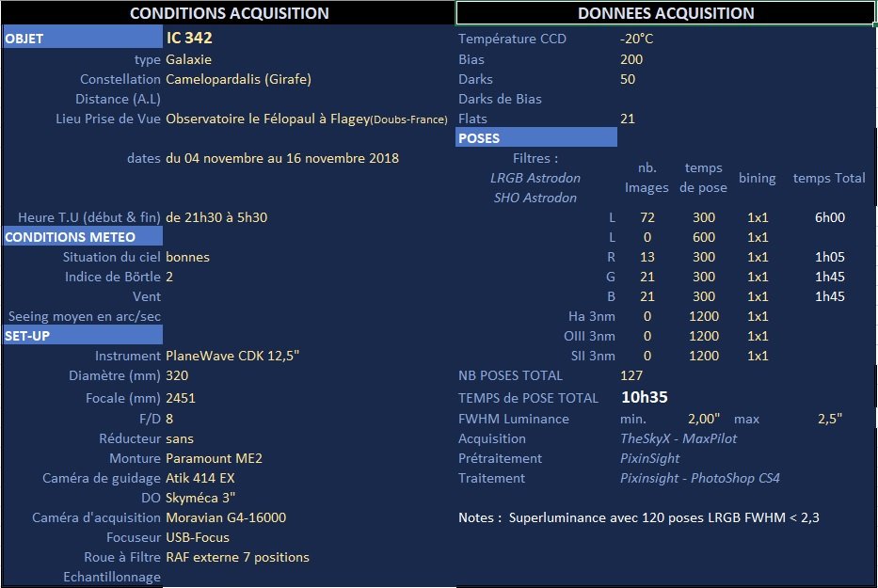878x588 pixels.
Task: Select the type value Galaxie
Action: coord(189,59)
